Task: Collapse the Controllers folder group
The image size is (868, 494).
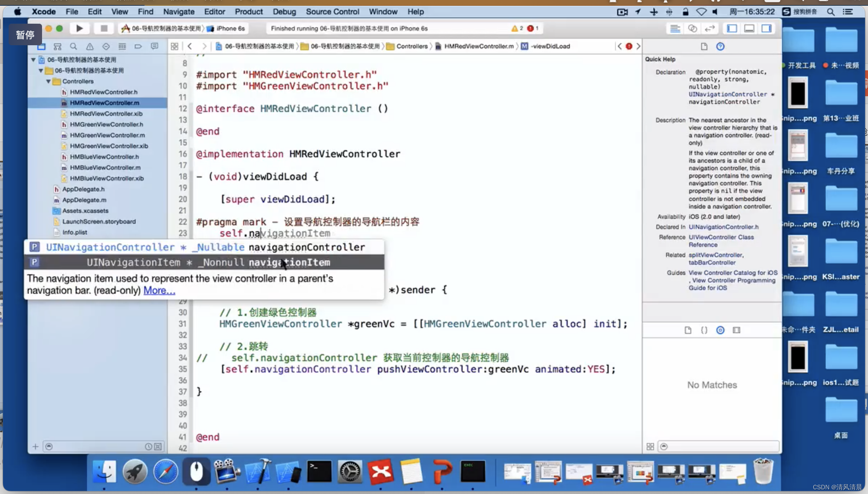Action: (48, 81)
